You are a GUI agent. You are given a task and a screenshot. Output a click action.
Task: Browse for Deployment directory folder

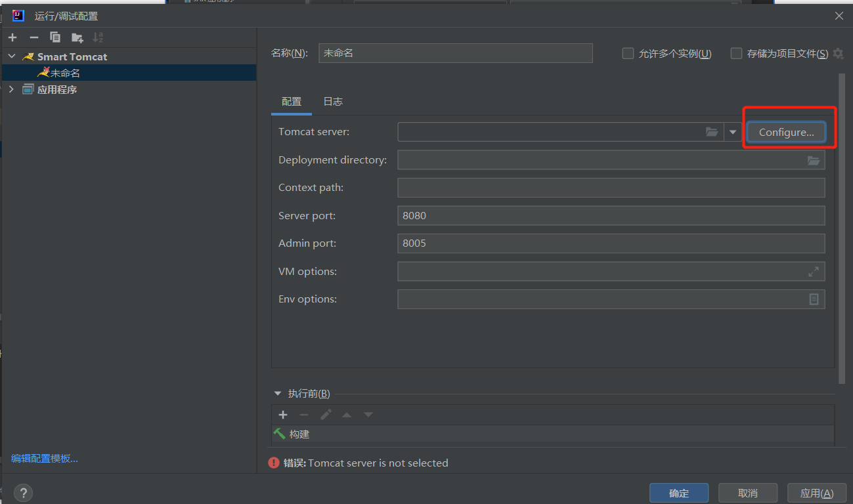pos(814,160)
